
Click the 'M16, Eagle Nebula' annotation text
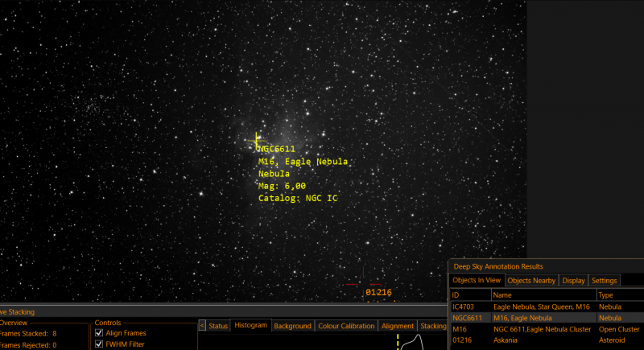[x=303, y=161]
